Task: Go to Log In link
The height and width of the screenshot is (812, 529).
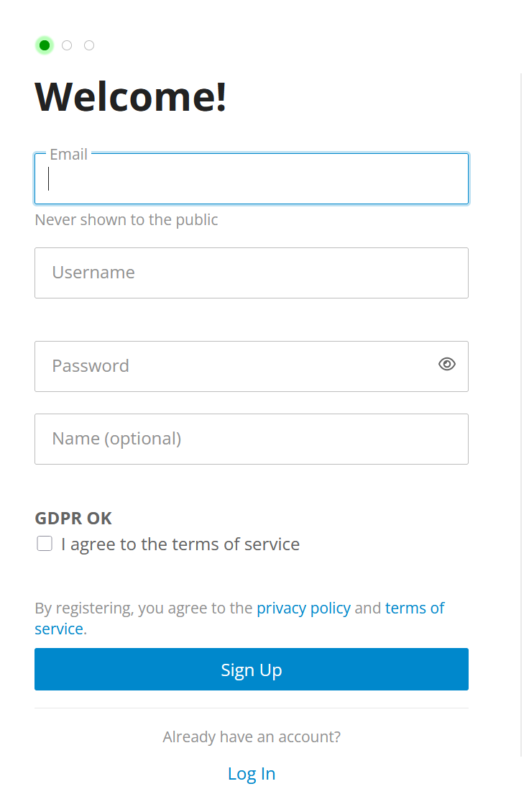Action: pos(252,774)
